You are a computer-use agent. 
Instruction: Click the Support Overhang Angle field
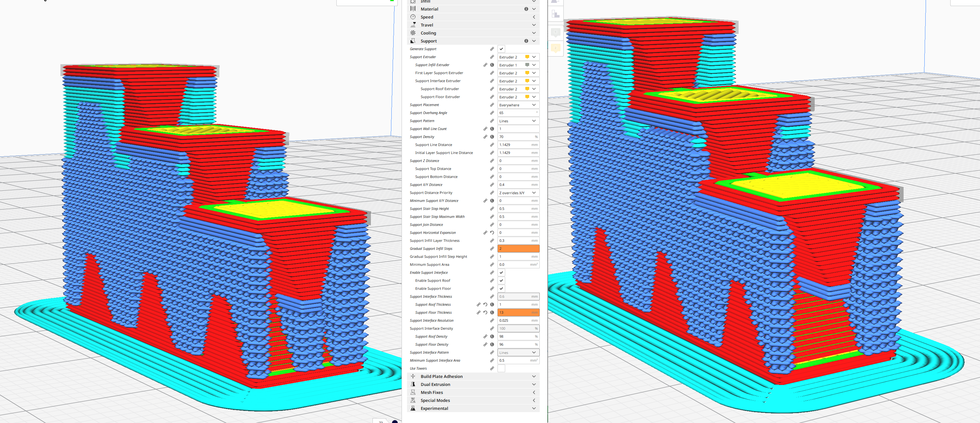click(x=515, y=113)
